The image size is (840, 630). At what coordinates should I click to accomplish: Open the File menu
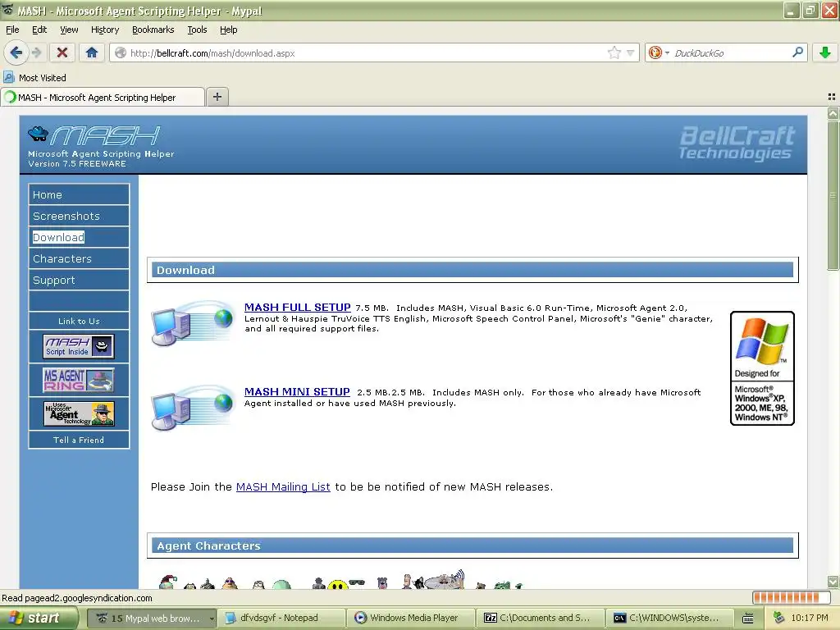click(12, 30)
